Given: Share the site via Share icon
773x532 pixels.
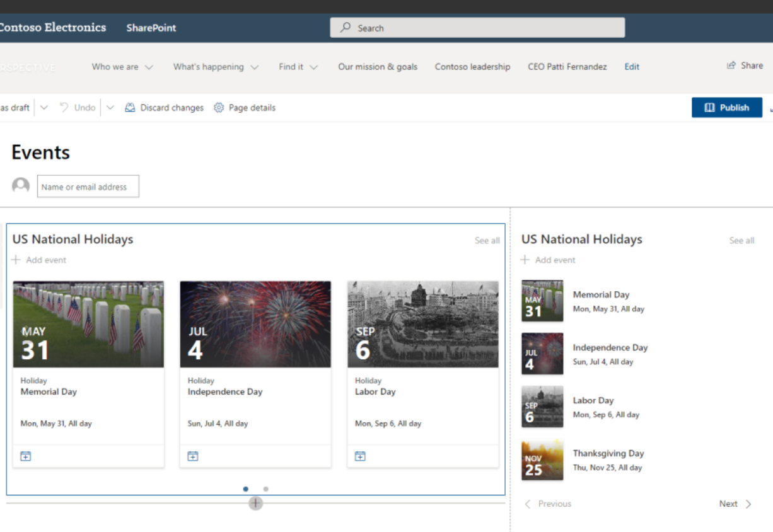Looking at the screenshot, I should (731, 66).
